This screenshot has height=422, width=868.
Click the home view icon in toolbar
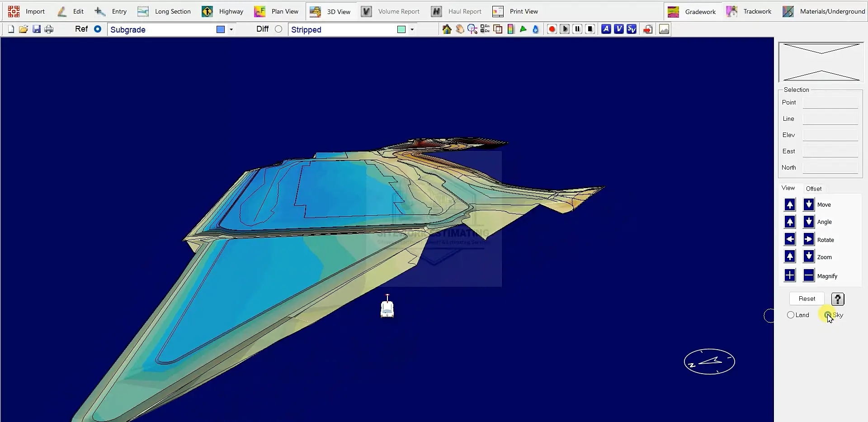click(x=447, y=29)
